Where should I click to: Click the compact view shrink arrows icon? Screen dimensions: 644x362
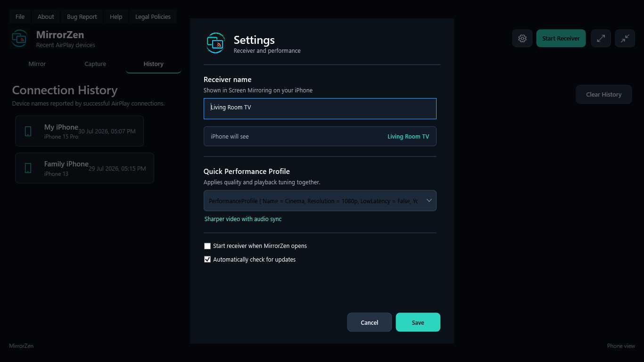625,39
